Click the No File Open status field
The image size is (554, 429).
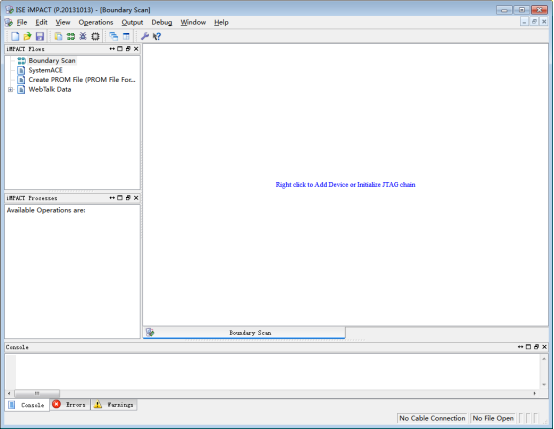tap(493, 418)
